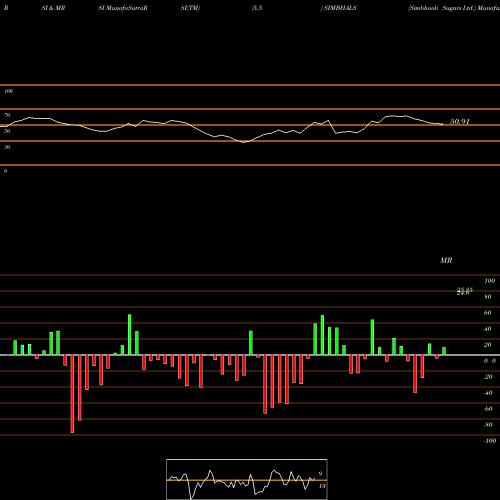Screen dimensions: 500x500
Task: Click the MunafaSutraR header text
Action: (x=127, y=8)
